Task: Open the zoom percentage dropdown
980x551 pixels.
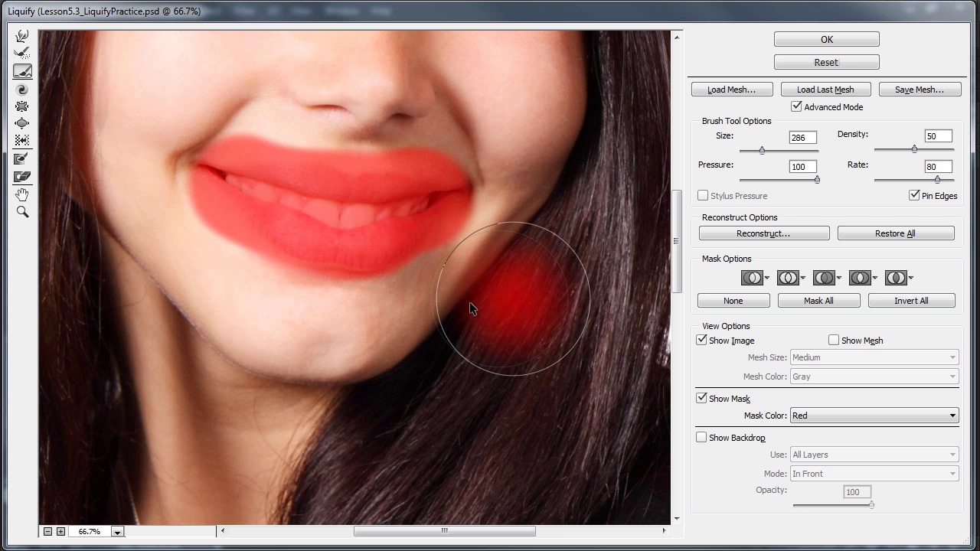Action: [117, 531]
